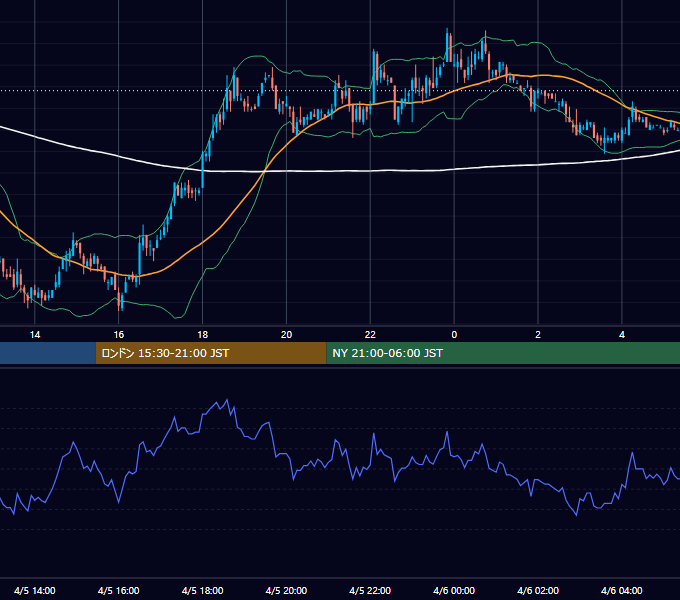
Task: Click the 4/5 14:00 indicator time label
Action: [35, 590]
